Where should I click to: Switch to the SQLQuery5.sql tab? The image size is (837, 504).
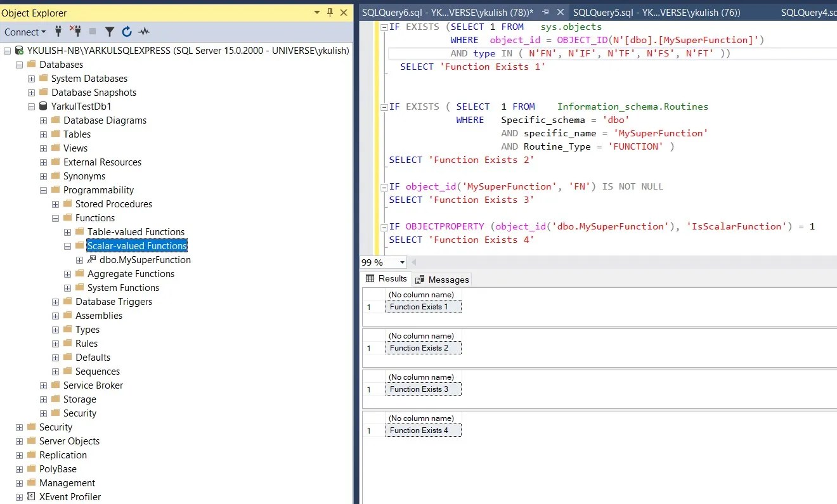[x=656, y=12]
